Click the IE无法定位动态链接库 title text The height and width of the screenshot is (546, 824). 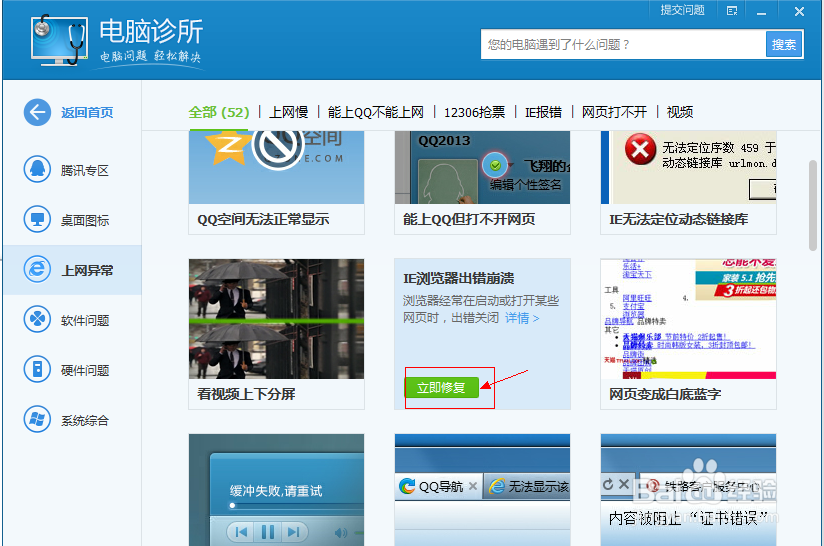(x=678, y=219)
